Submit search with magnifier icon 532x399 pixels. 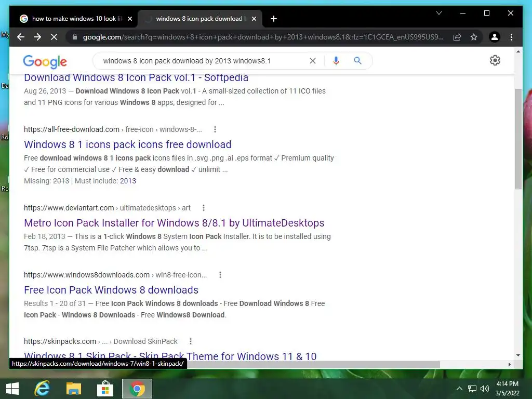click(357, 61)
